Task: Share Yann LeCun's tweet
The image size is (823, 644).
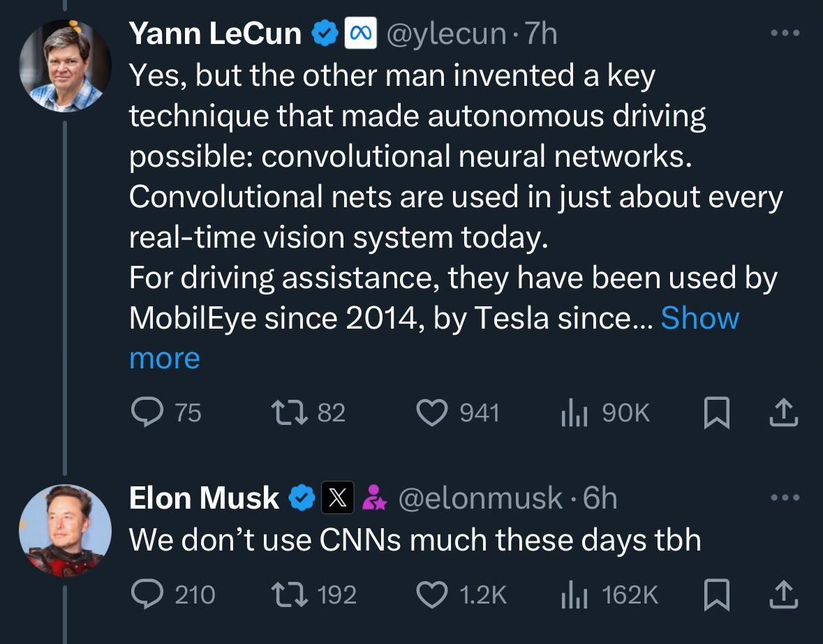Action: coord(783,412)
